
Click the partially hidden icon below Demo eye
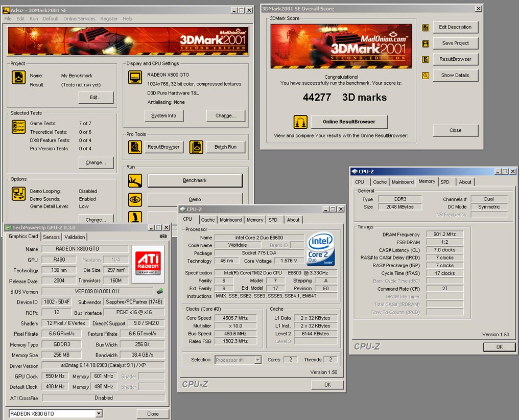pyautogui.click(x=135, y=217)
